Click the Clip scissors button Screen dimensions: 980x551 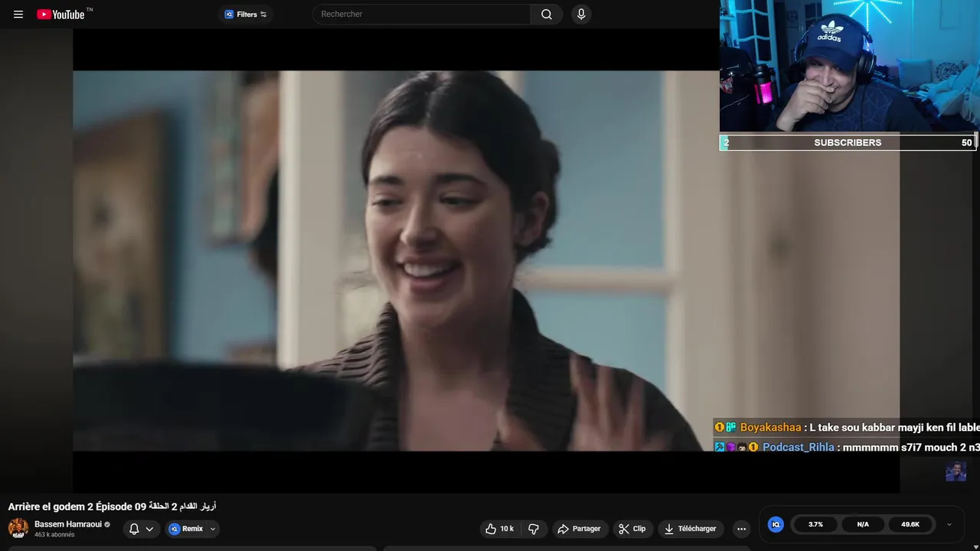coord(633,529)
